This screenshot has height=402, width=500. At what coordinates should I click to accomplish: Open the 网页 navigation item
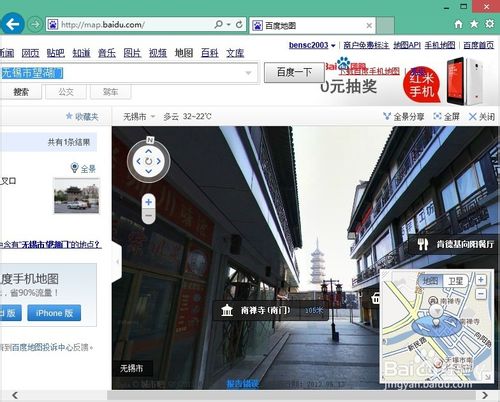30,53
